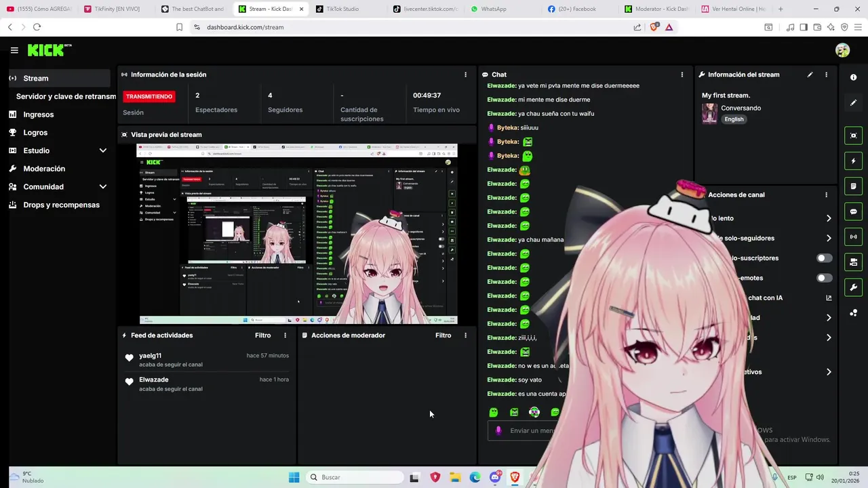
Task: Click the TRANSMITIENDO status badge
Action: point(149,96)
